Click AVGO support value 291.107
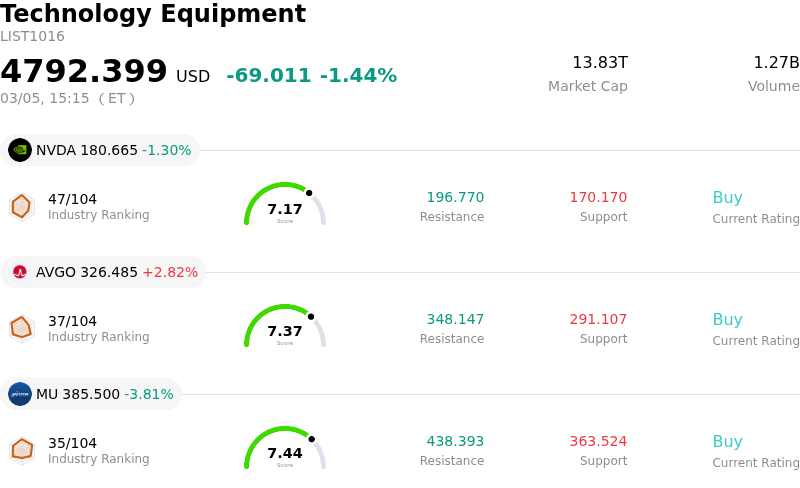Image resolution: width=800 pixels, height=488 pixels. click(x=598, y=320)
